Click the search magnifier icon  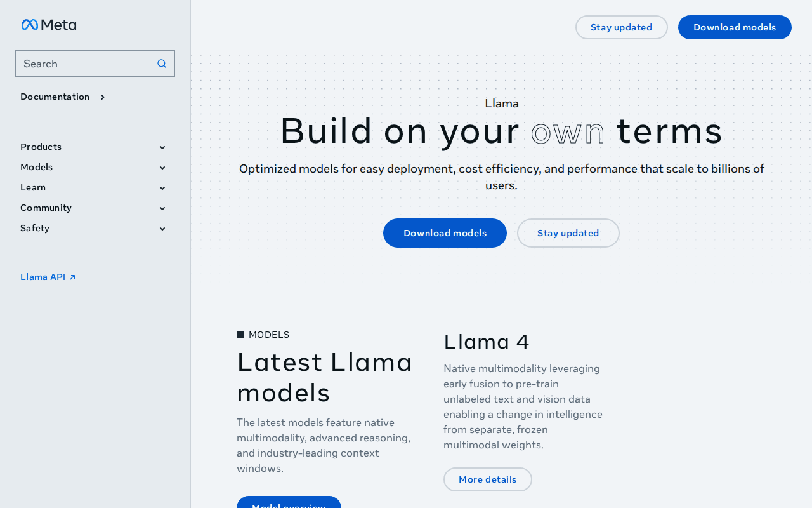point(162,63)
